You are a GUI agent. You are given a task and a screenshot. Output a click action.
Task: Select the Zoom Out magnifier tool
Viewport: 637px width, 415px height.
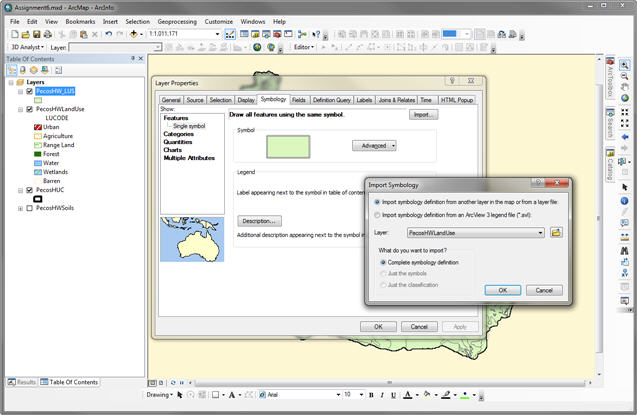pos(624,76)
